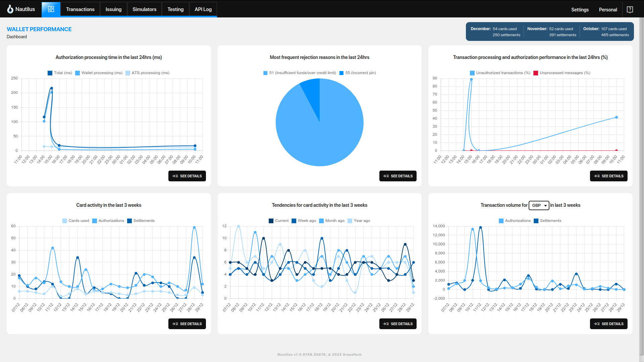Viewport: 644px width, 362px height.
Task: Open the API Log tab
Action: pos(203,9)
